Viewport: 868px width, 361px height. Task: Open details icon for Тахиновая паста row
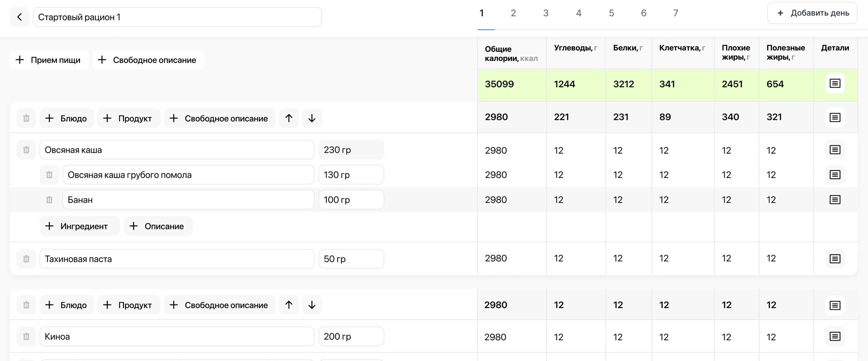pos(835,259)
